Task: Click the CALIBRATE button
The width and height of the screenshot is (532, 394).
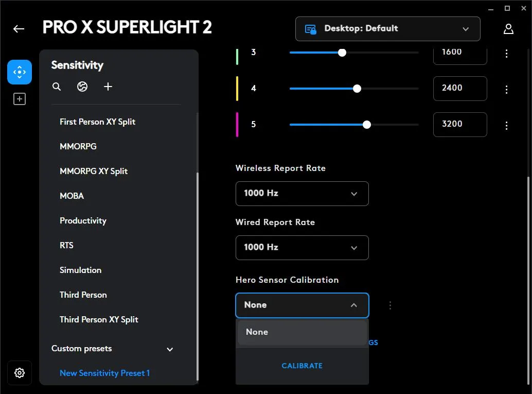Action: (x=302, y=366)
